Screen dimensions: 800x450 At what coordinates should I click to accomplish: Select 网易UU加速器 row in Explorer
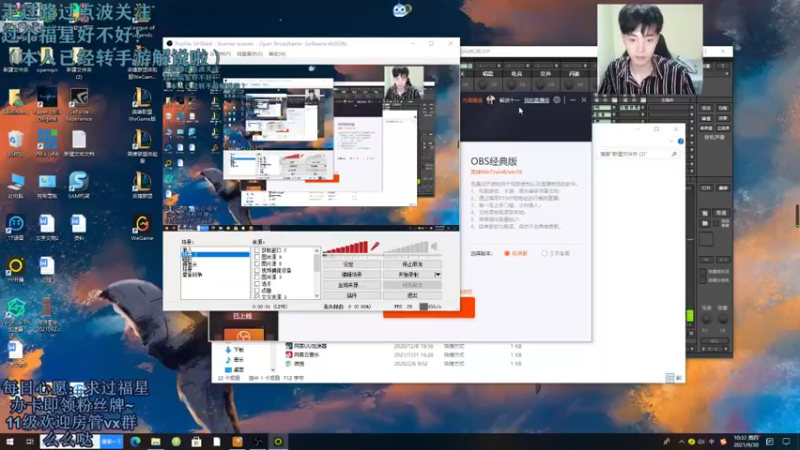(x=403, y=346)
